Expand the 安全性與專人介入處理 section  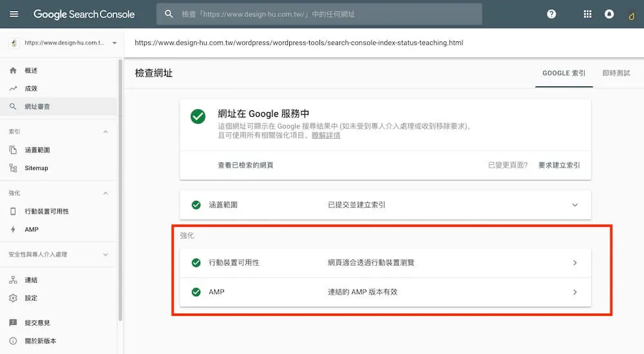click(106, 255)
